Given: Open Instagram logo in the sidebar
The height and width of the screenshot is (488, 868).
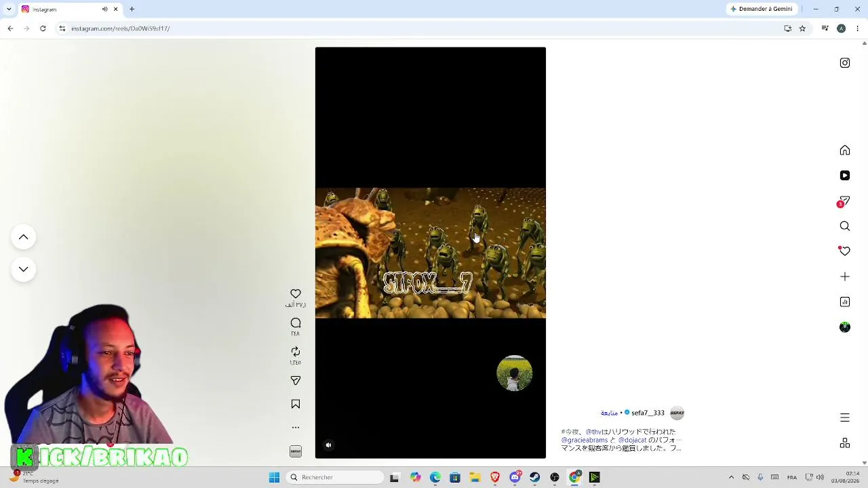Looking at the screenshot, I should (845, 63).
